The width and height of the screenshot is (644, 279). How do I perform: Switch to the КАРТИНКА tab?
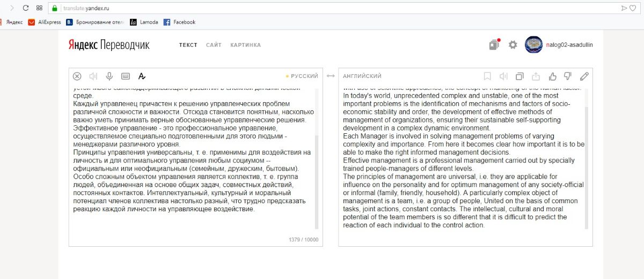click(x=245, y=45)
